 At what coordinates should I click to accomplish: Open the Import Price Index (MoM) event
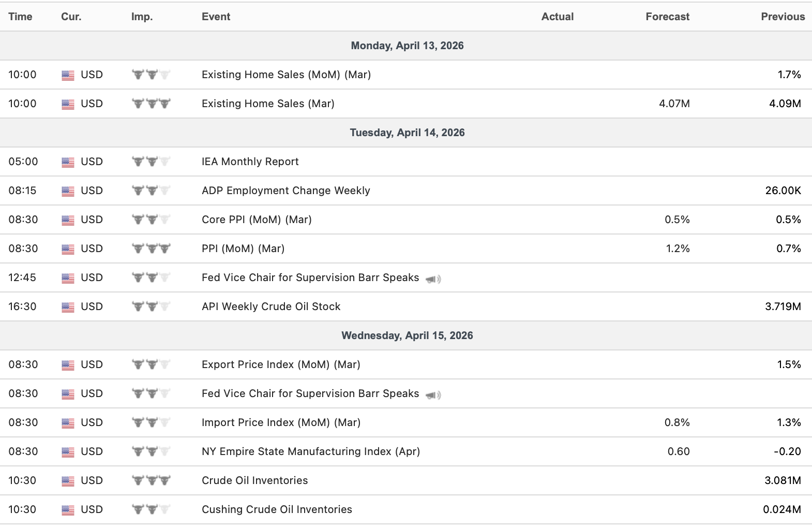(x=281, y=422)
